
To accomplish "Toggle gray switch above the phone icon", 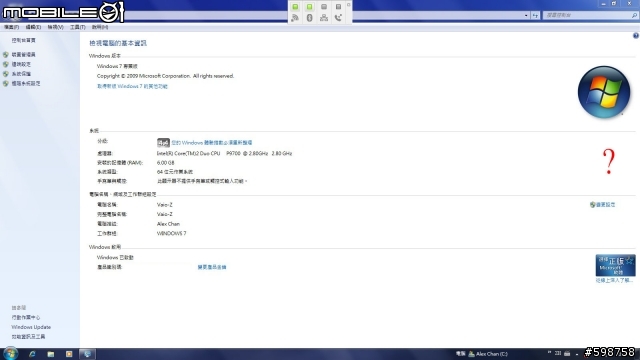I will (x=338, y=7).
